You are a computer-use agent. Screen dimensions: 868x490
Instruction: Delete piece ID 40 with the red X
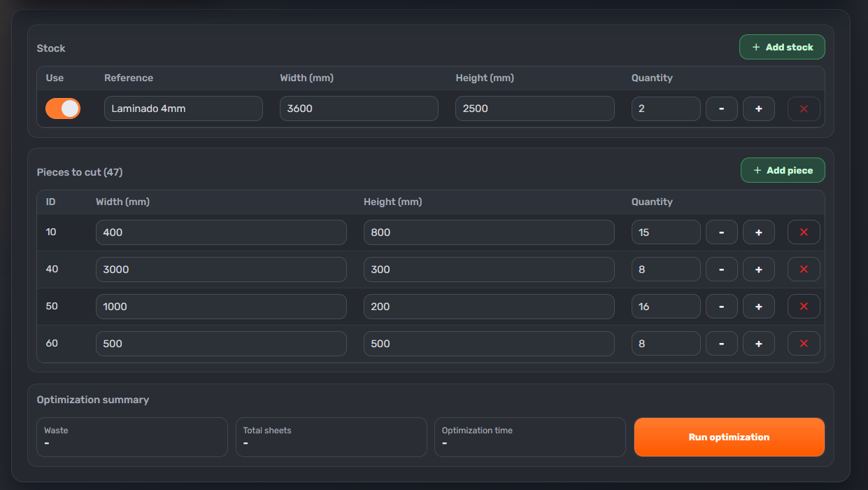coord(804,269)
